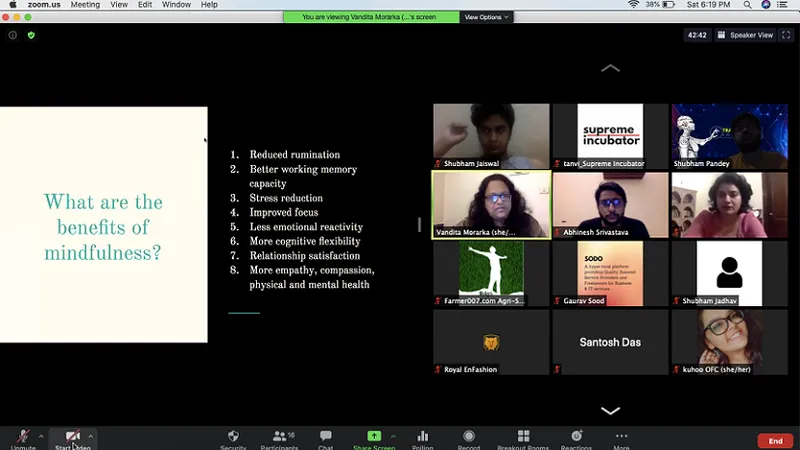This screenshot has width=800, height=450.
Task: Open Notification Center list icon
Action: [x=782, y=5]
